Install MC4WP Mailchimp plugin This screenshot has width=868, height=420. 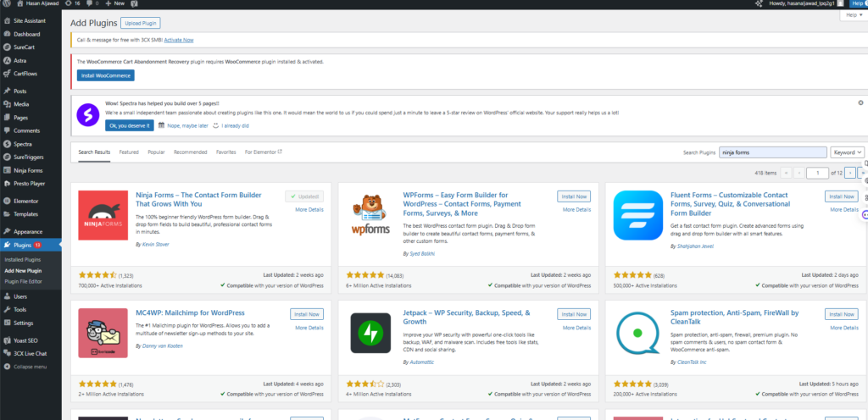tap(307, 314)
